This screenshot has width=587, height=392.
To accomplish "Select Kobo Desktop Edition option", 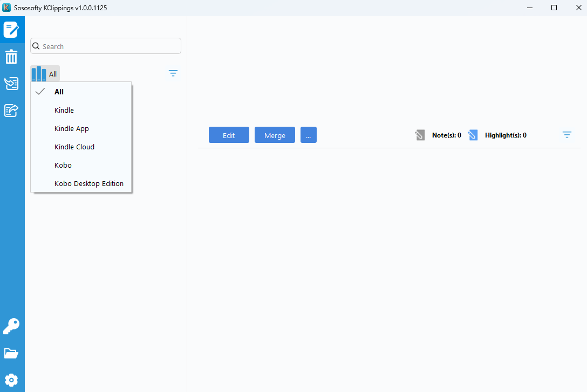I will tap(81, 183).
